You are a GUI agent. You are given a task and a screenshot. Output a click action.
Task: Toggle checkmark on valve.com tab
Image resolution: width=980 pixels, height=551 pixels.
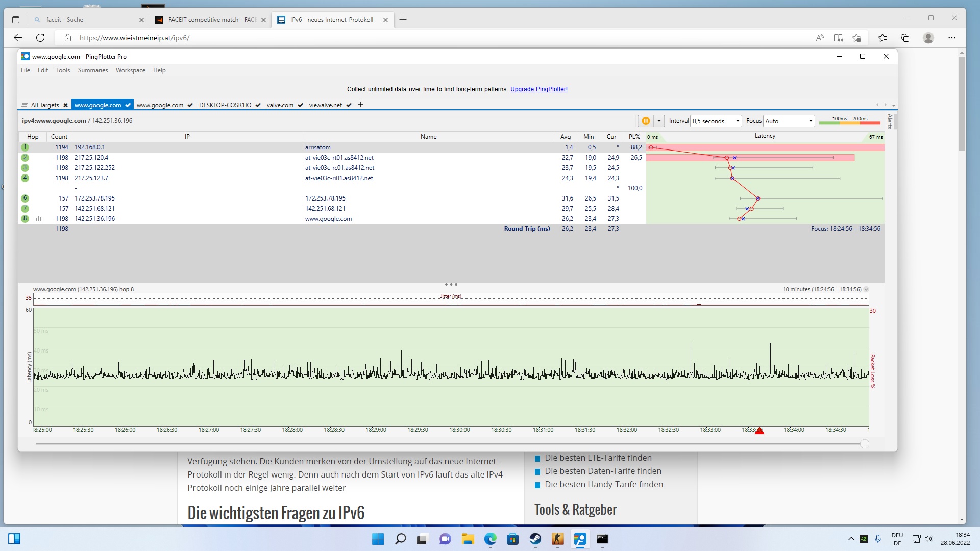point(301,105)
